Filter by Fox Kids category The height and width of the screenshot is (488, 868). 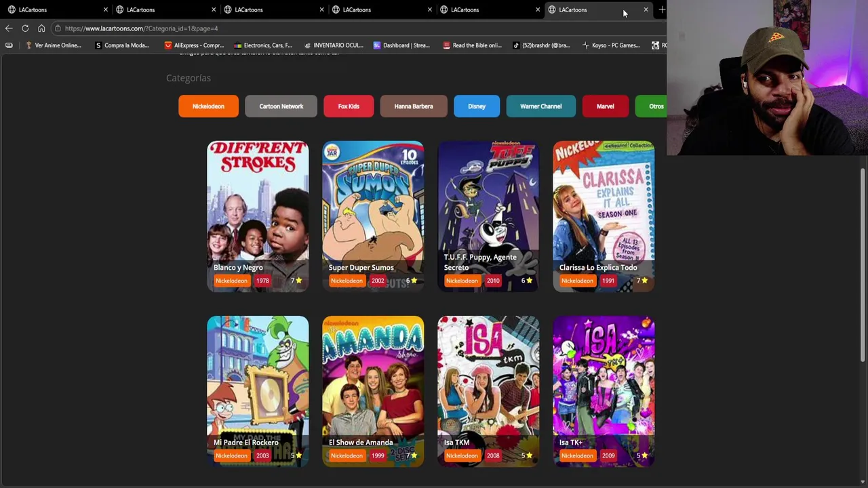[349, 106]
